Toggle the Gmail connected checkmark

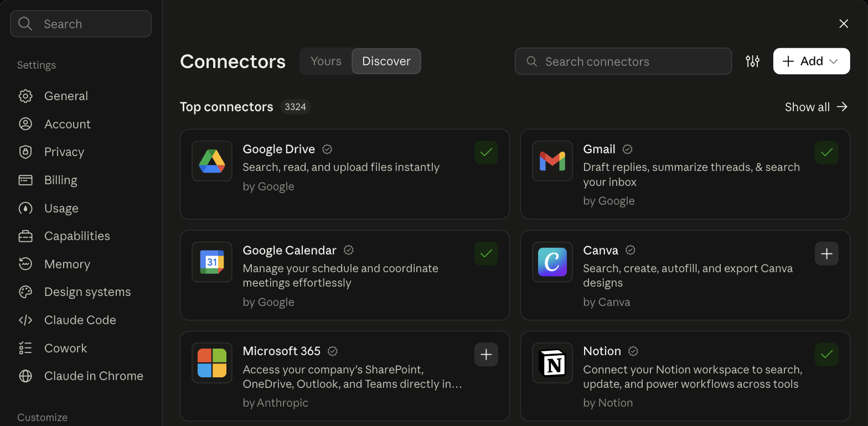[x=826, y=153]
